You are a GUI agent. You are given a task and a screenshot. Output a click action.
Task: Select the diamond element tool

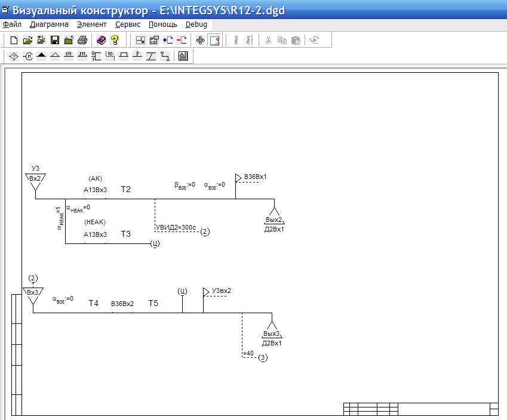(14, 56)
